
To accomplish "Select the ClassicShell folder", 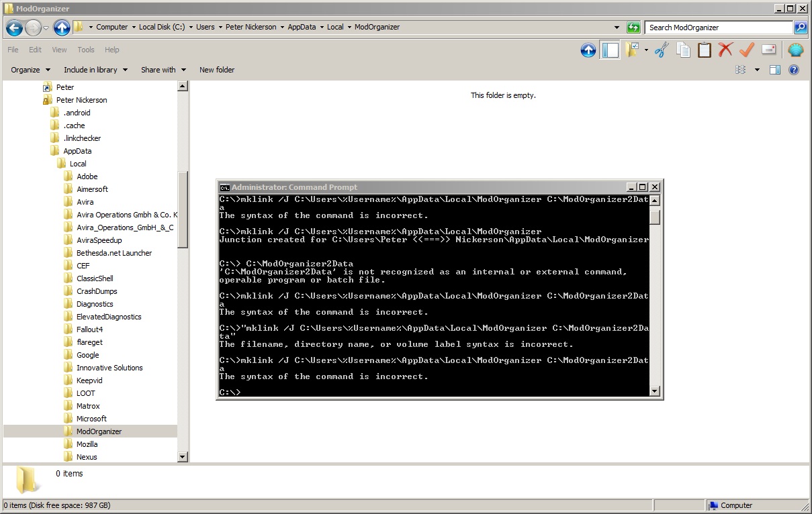I will tap(95, 278).
